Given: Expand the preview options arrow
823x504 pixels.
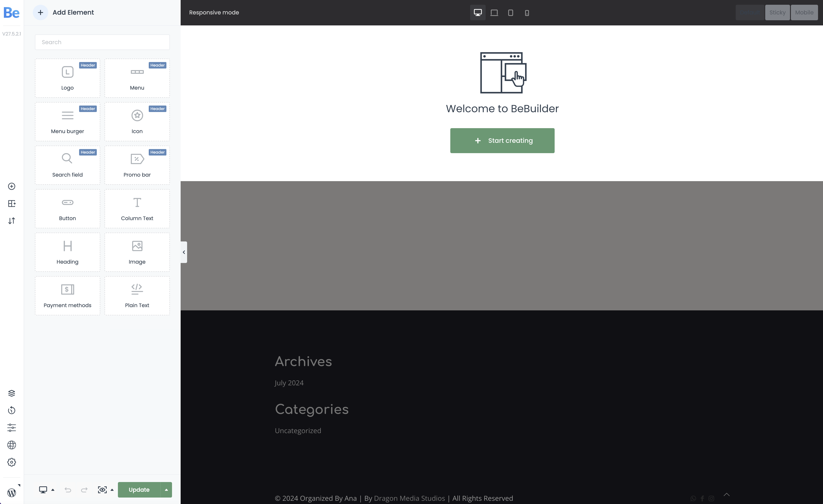Looking at the screenshot, I should (112, 490).
